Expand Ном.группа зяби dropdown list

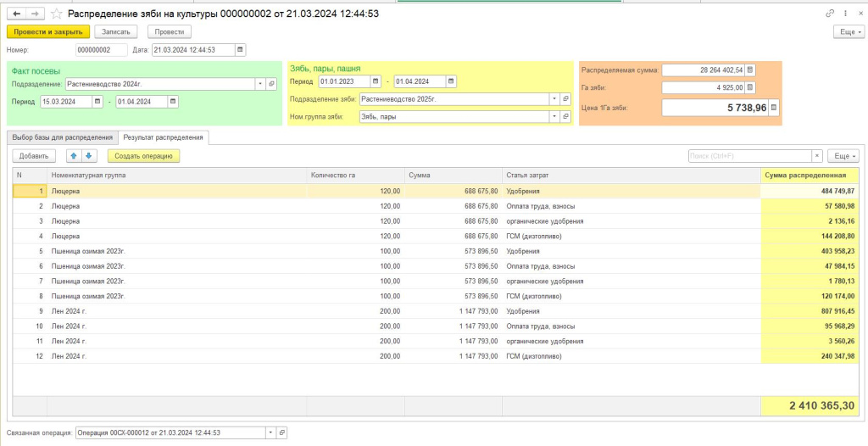point(554,116)
